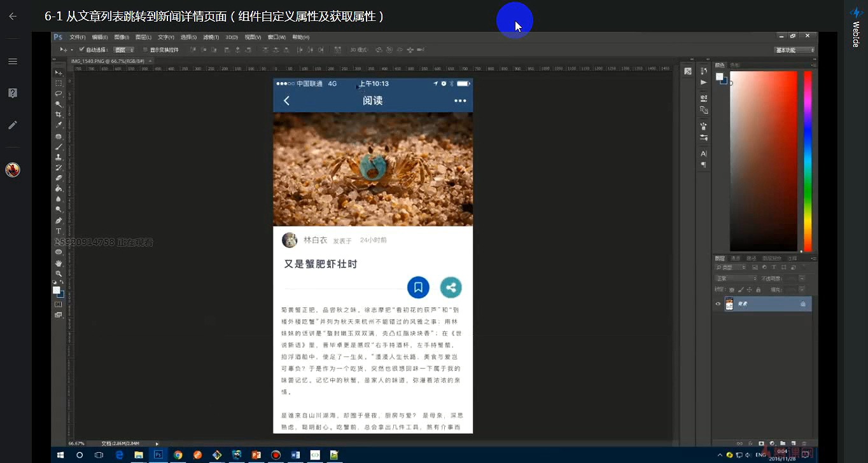The width and height of the screenshot is (868, 463).
Task: Open the Brush Presets panel icon
Action: click(x=704, y=137)
